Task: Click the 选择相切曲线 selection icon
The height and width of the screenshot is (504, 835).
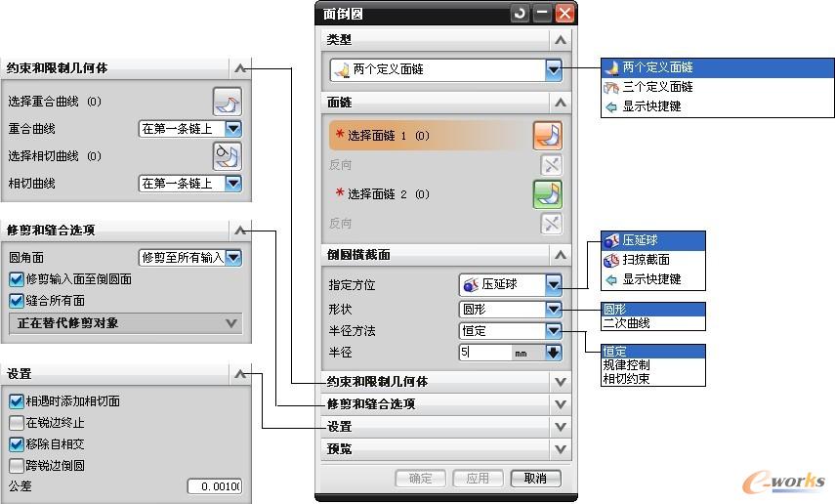Action: [227, 156]
